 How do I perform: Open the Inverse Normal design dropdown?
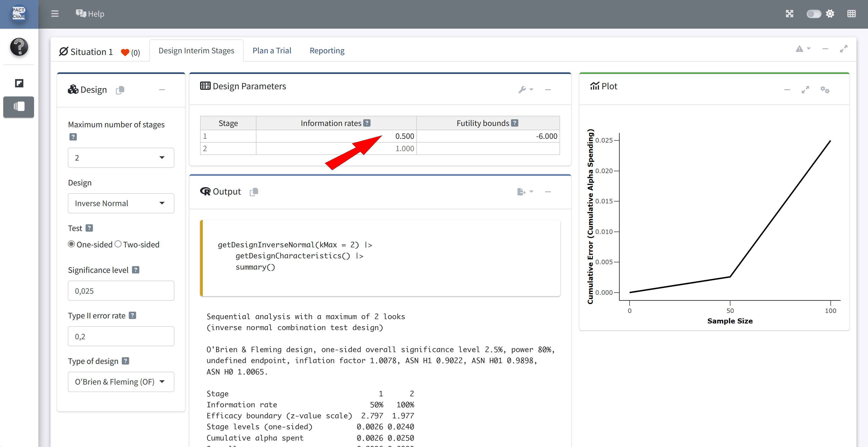tap(121, 203)
